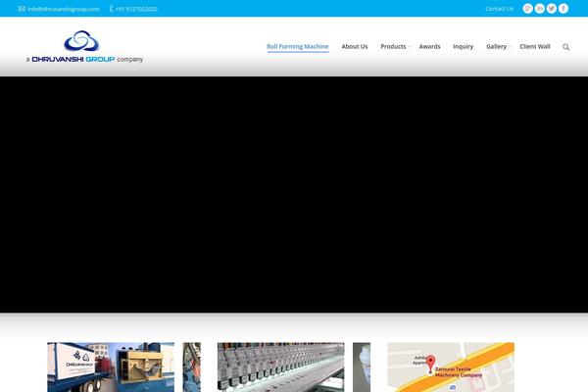Click 'a DHRUVANSHI GROUP company' text
588x392 pixels.
84,59
